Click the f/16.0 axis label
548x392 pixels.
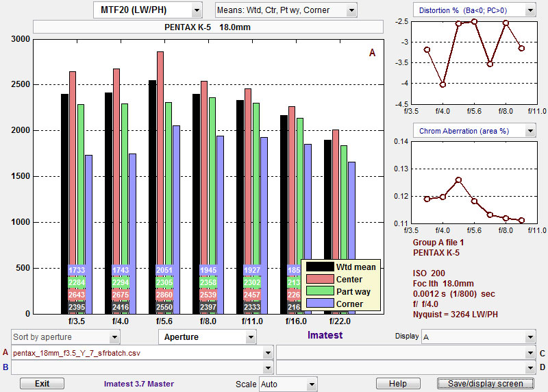(296, 321)
